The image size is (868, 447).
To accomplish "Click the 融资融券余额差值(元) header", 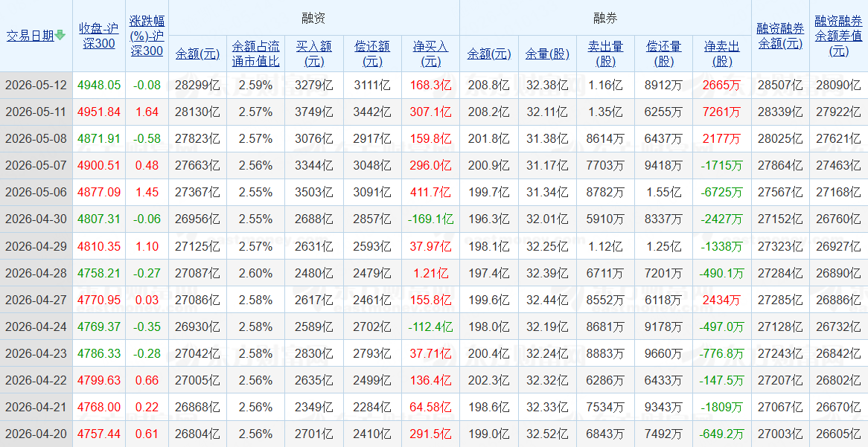I will point(838,36).
